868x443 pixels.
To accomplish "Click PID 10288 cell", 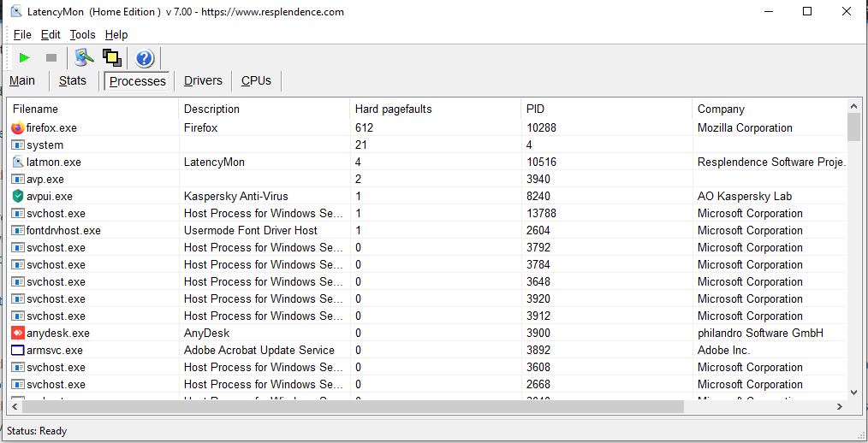I will [541, 127].
